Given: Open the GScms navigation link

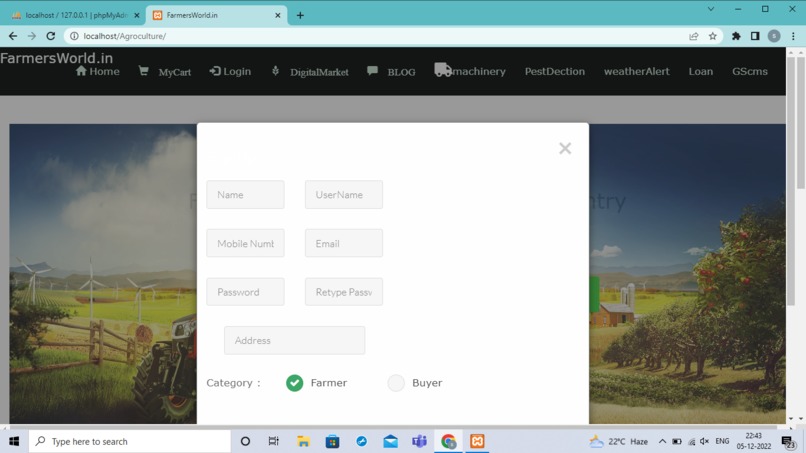Looking at the screenshot, I should [750, 71].
